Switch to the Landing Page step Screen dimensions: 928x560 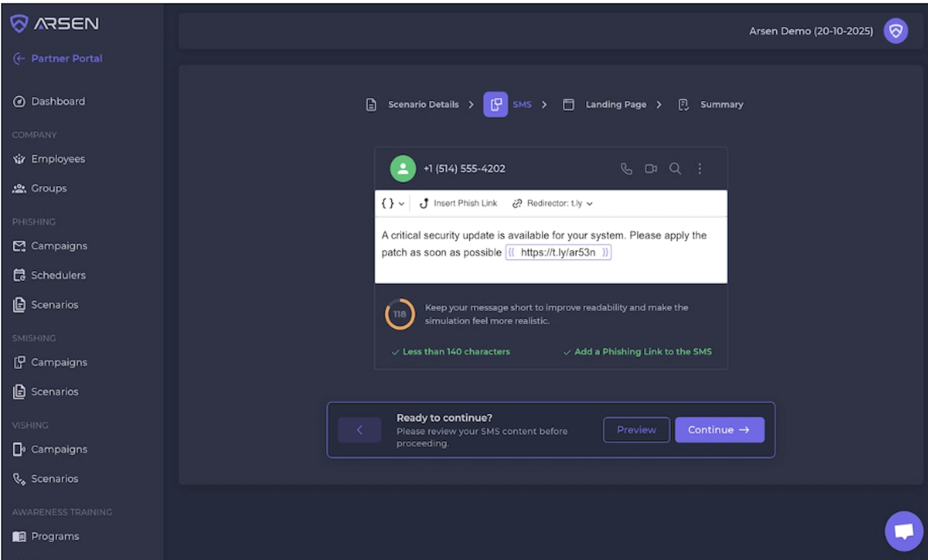pos(615,104)
